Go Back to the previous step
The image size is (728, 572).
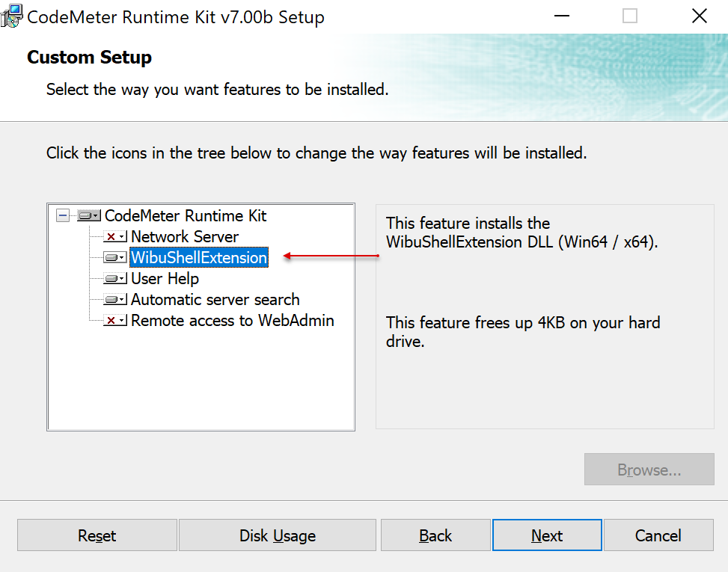435,535
